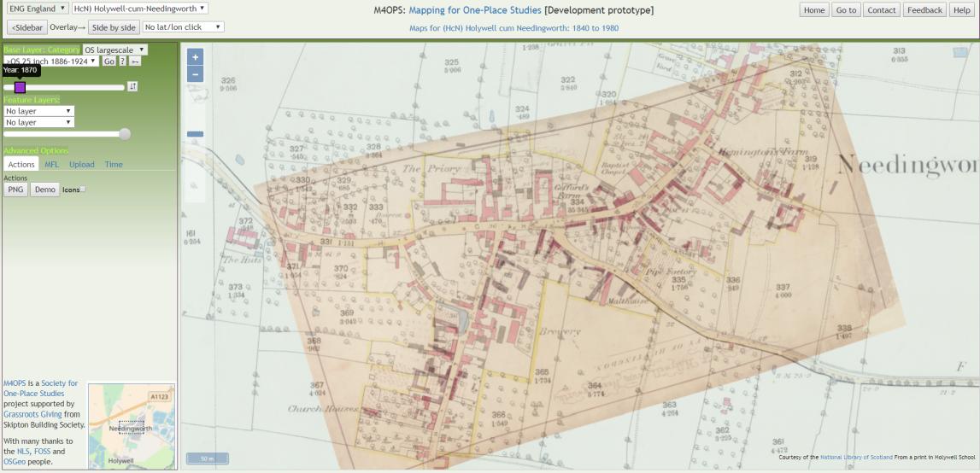Click the Malthouse label on the map

coord(626,301)
